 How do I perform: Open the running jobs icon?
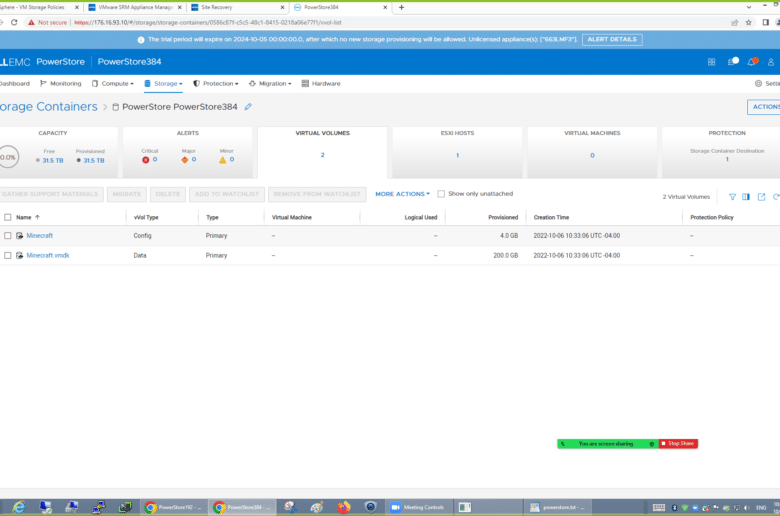(733, 62)
